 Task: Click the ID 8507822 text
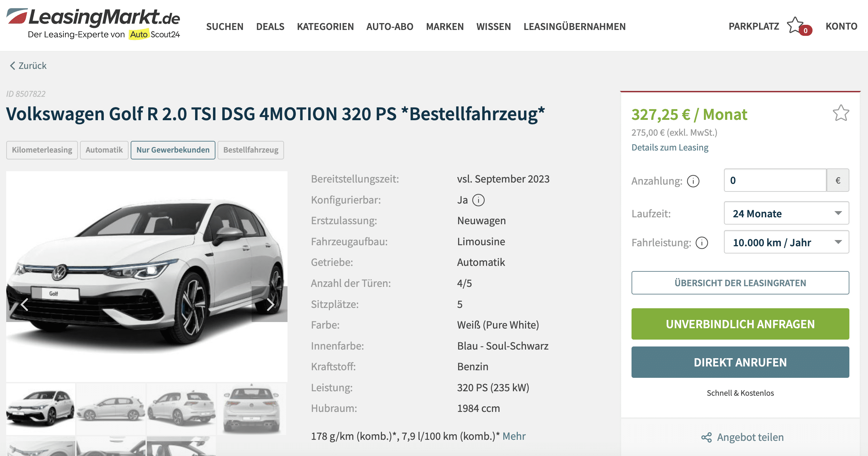[x=26, y=94]
